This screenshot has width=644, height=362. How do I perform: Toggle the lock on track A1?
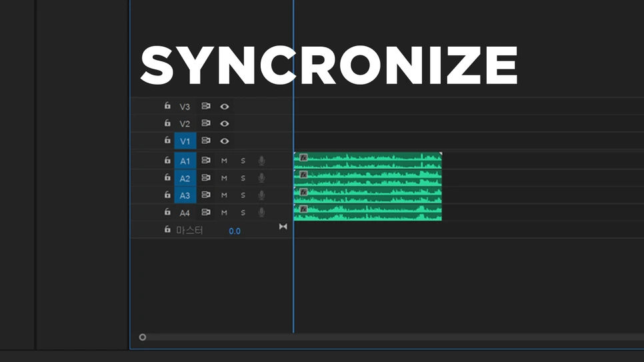coord(167,160)
